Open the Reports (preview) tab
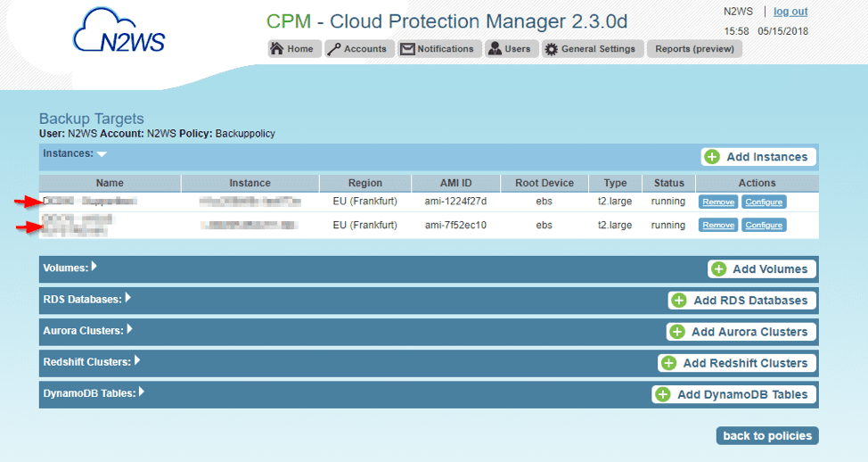The height and width of the screenshot is (462, 868). 694,49
